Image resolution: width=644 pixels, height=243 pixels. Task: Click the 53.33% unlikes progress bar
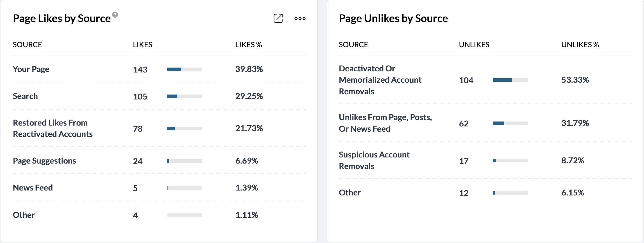[x=510, y=80]
